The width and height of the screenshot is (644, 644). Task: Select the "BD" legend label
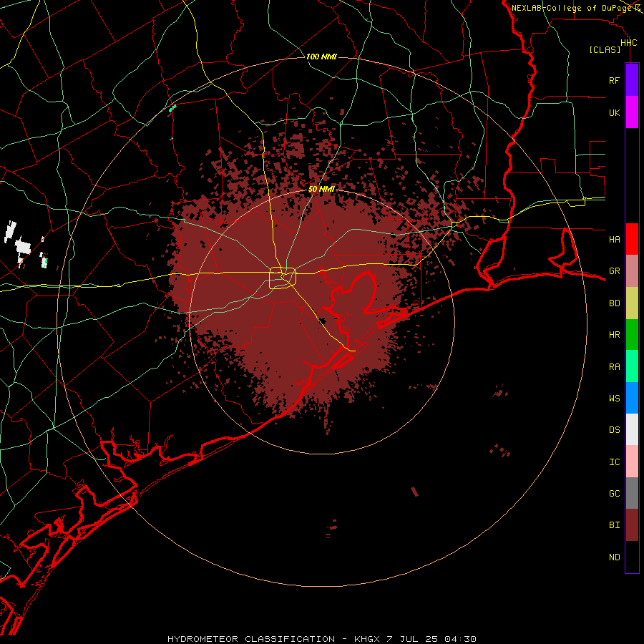point(614,303)
